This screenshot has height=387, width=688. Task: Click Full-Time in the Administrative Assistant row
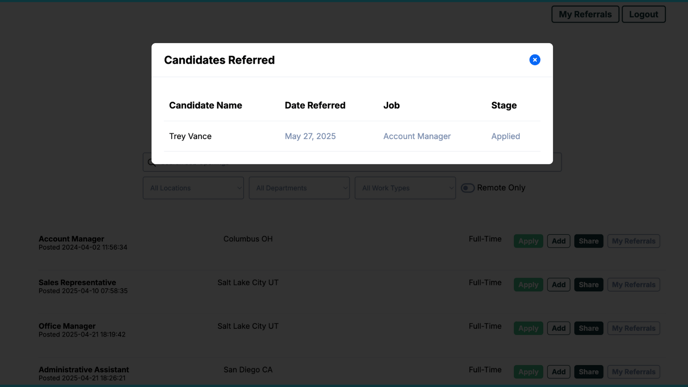click(485, 369)
